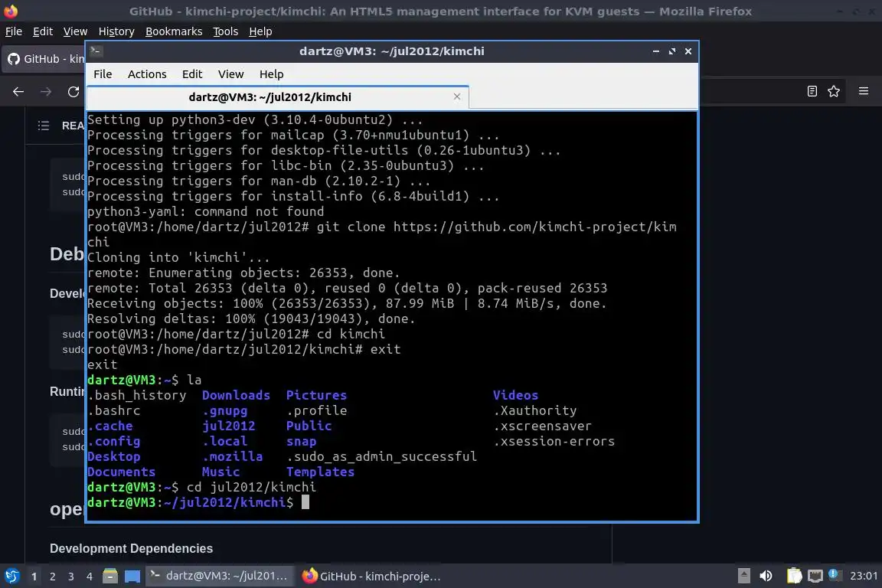Click 'Desktop' in the terminal listing
The image size is (882, 588).
tap(113, 456)
